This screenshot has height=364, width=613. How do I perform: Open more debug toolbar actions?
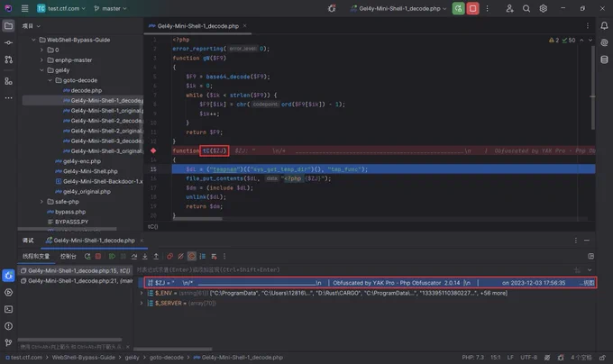pyautogui.click(x=224, y=256)
